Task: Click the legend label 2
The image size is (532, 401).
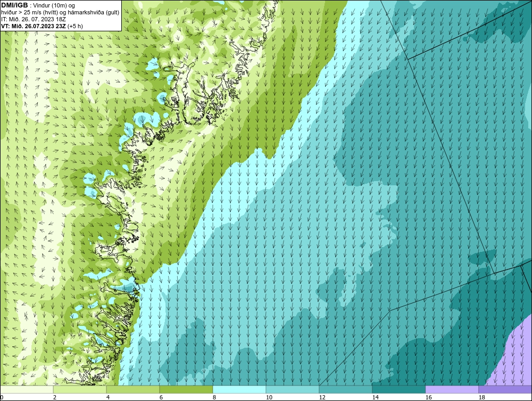Action: [x=55, y=397]
